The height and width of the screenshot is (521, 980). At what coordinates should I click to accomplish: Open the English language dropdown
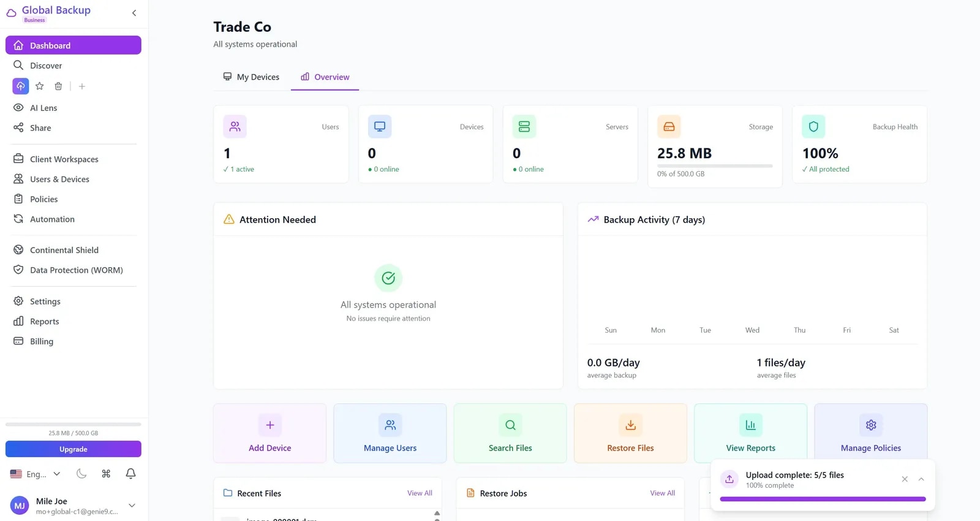point(36,474)
